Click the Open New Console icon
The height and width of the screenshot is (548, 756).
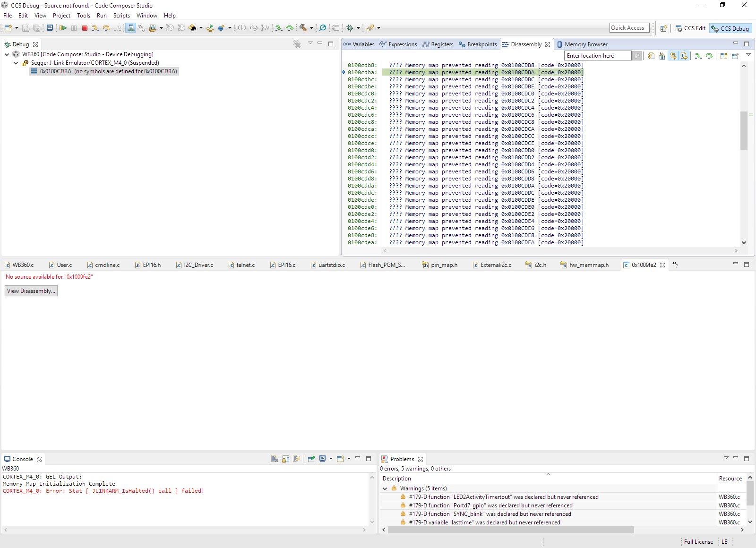tap(340, 459)
